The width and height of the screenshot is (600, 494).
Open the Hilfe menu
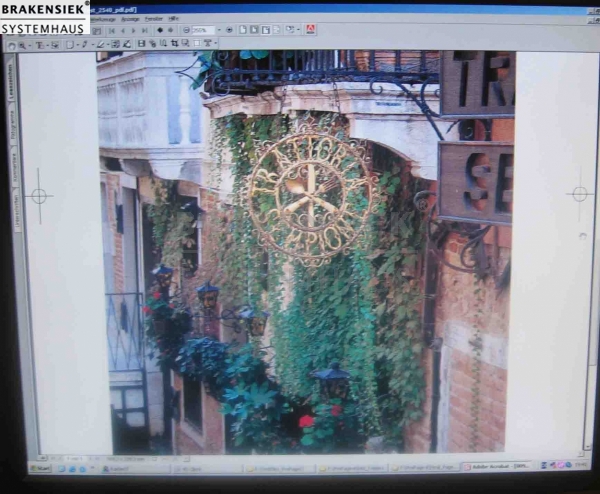tap(173, 18)
